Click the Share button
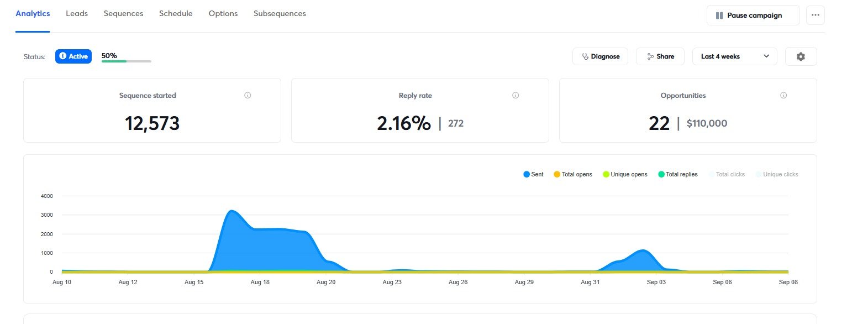 click(x=660, y=56)
